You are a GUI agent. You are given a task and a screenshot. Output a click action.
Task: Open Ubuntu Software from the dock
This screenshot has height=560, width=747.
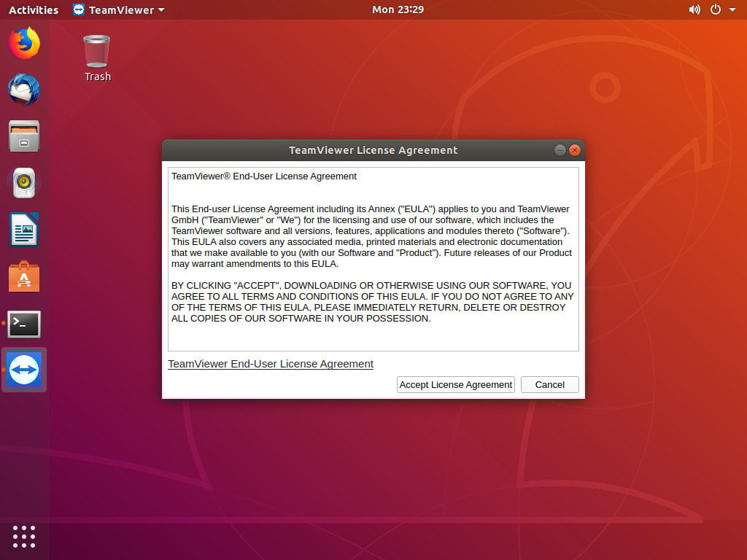pyautogui.click(x=24, y=276)
